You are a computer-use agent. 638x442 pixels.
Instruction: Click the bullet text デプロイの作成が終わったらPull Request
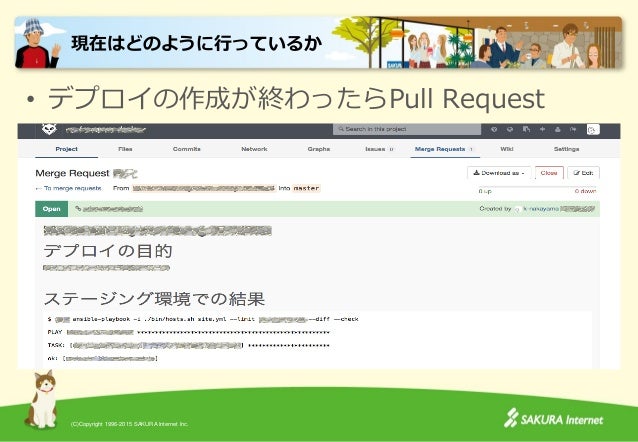click(x=296, y=98)
